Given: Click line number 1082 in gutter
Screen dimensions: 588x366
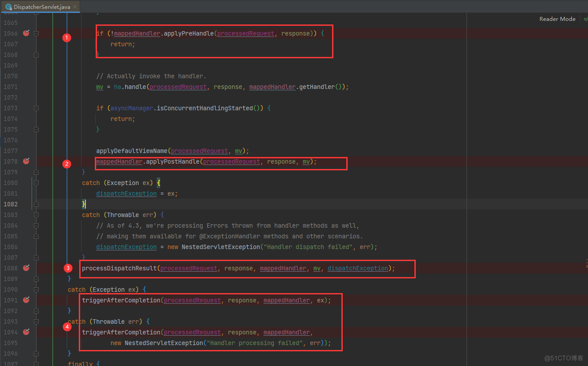Looking at the screenshot, I should tap(11, 204).
